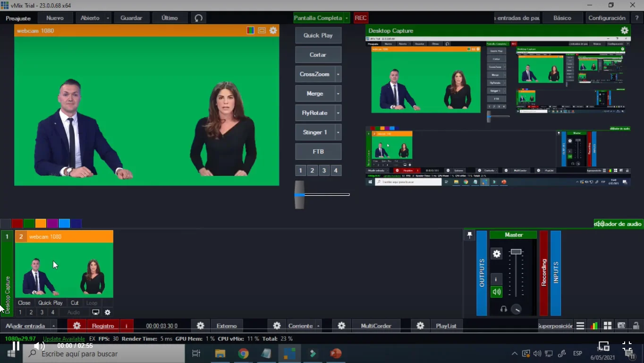
Task: Expand Añadir entrada dropdown arrow
Action: [54, 326]
